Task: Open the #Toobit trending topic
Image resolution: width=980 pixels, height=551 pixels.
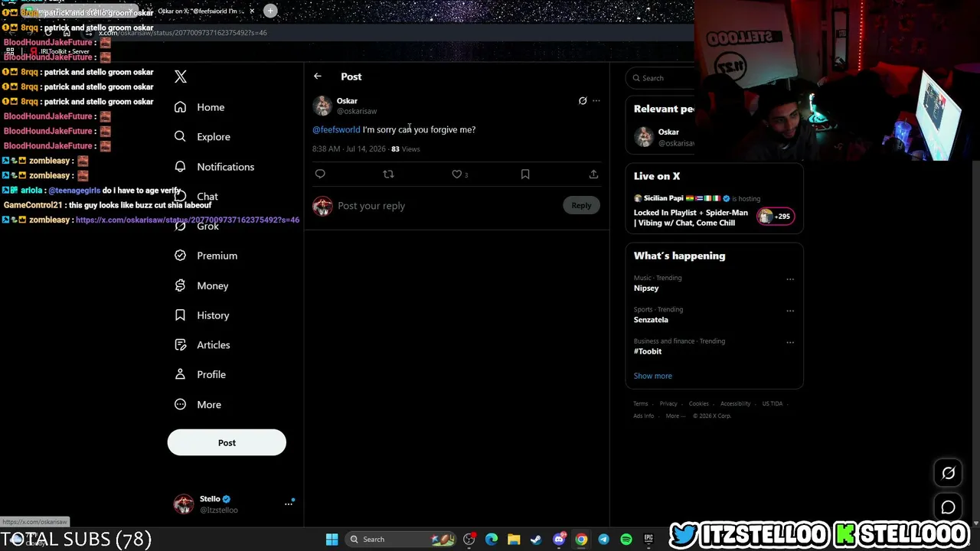Action: pyautogui.click(x=648, y=351)
